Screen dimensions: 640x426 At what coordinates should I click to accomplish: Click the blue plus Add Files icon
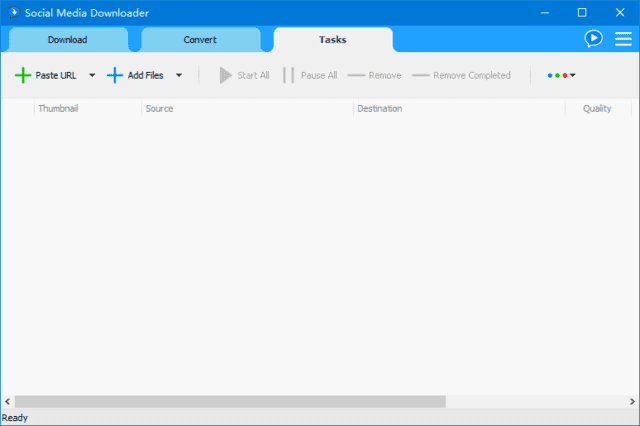click(x=115, y=75)
